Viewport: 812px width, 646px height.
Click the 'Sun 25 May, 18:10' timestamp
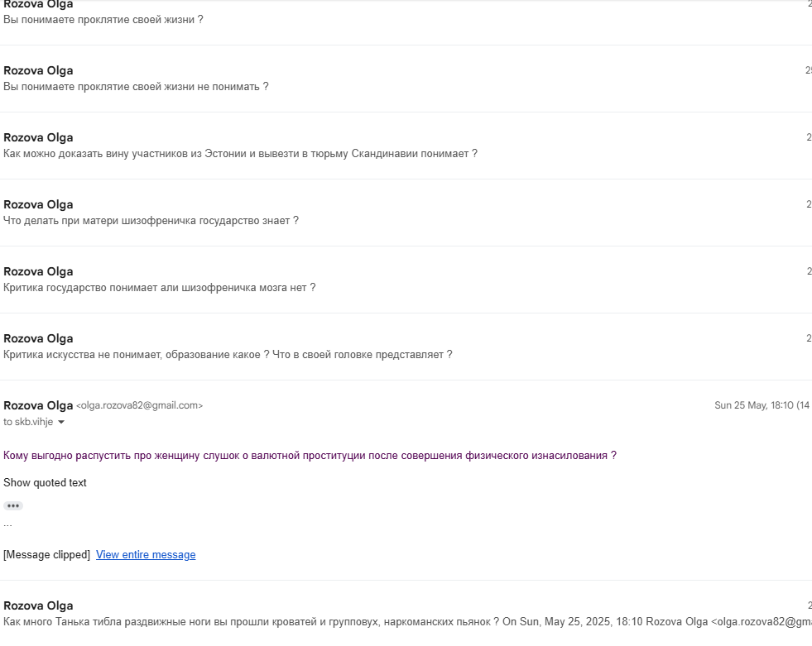tap(753, 405)
